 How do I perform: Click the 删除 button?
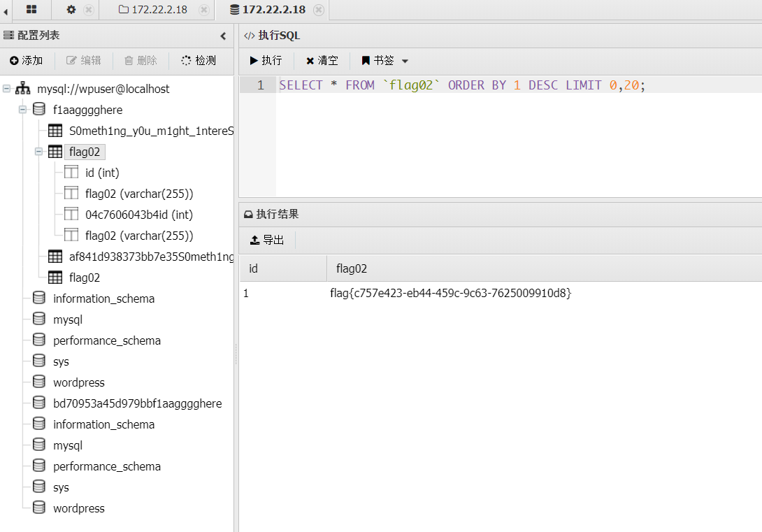coord(141,60)
